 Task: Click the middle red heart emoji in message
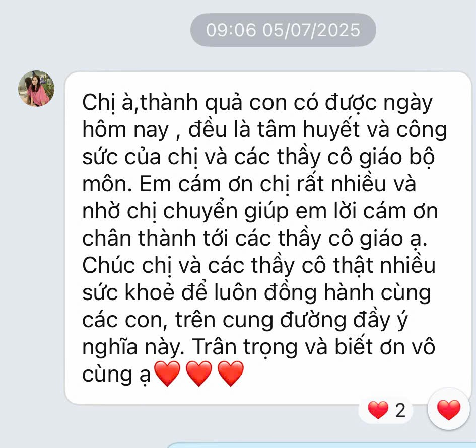[x=199, y=374]
